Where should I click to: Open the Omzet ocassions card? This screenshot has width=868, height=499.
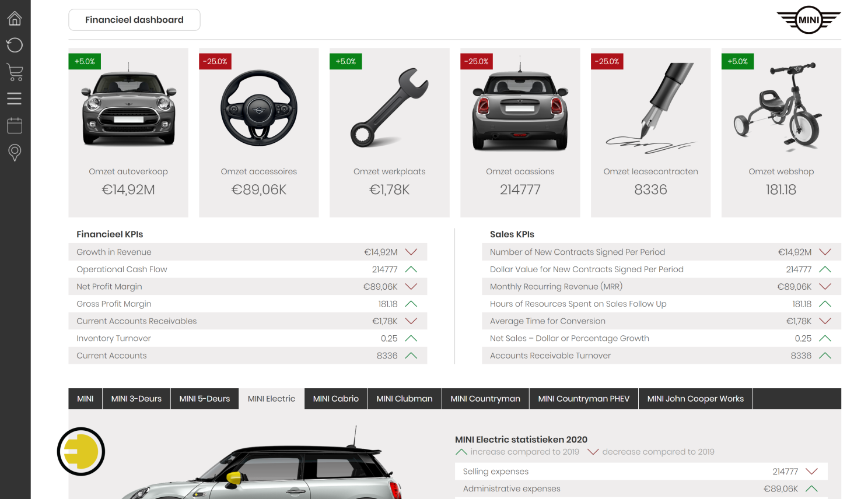pyautogui.click(x=520, y=133)
